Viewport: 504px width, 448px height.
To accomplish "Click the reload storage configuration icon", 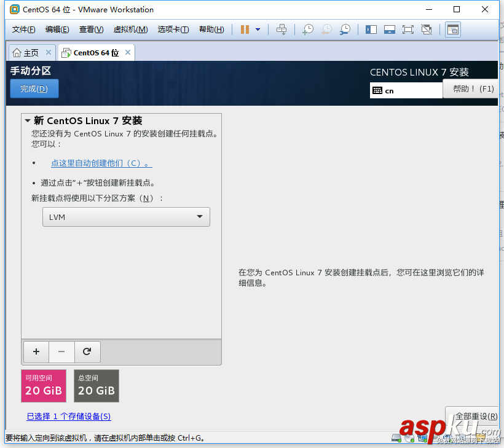I will pos(87,352).
